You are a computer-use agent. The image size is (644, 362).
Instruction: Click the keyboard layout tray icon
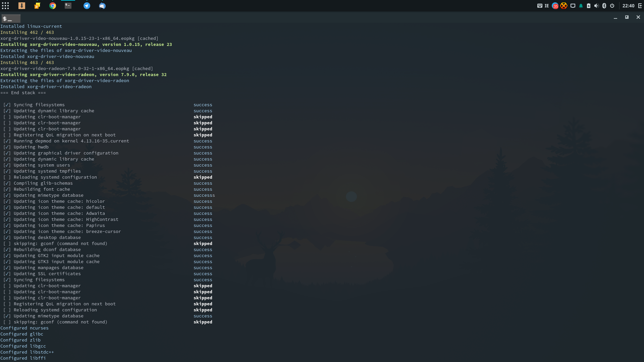pyautogui.click(x=540, y=6)
